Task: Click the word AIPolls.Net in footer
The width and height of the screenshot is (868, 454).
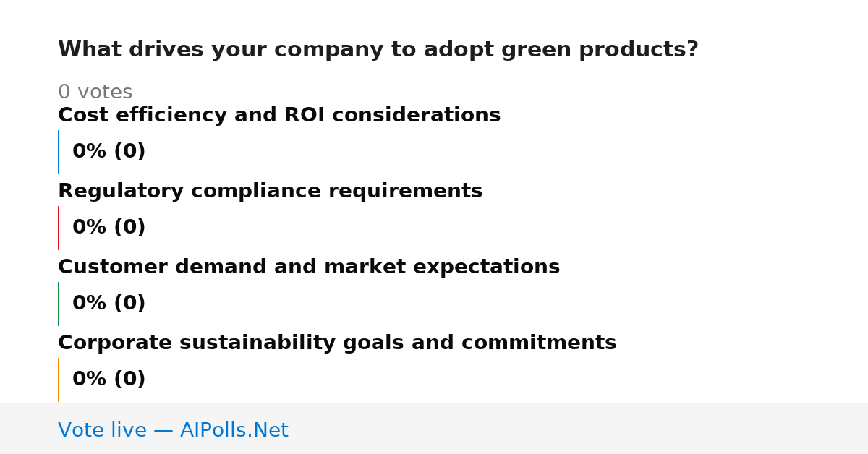Action: coord(234,430)
